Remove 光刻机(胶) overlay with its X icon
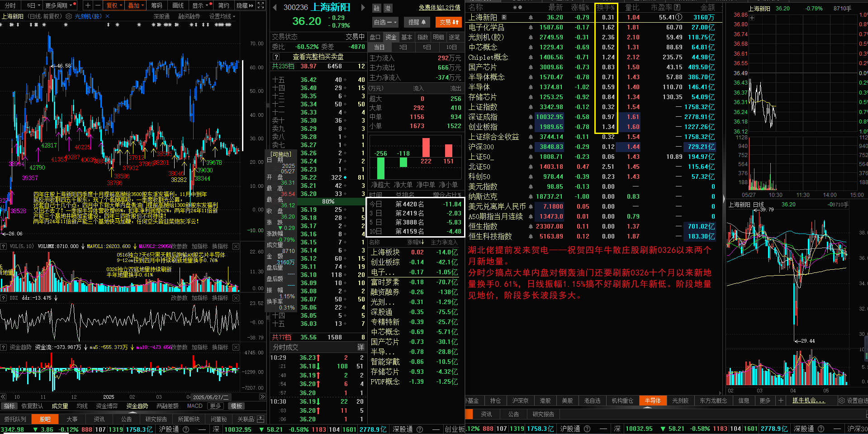 tap(107, 16)
